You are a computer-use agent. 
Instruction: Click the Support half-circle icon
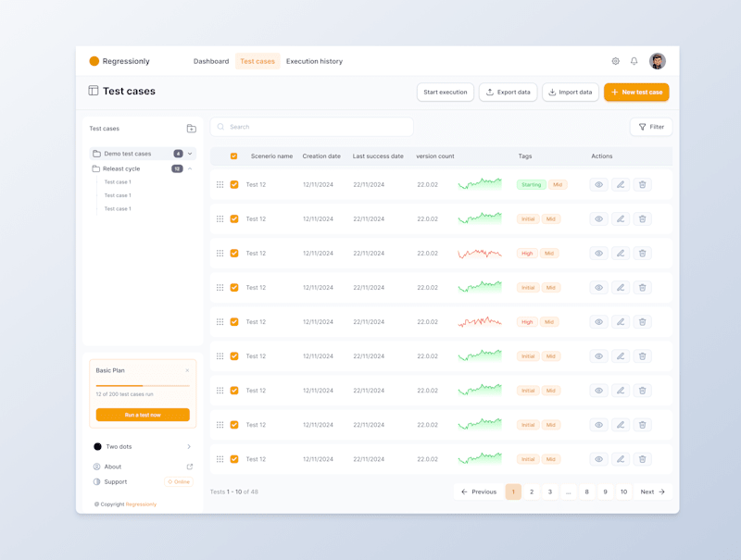point(96,481)
